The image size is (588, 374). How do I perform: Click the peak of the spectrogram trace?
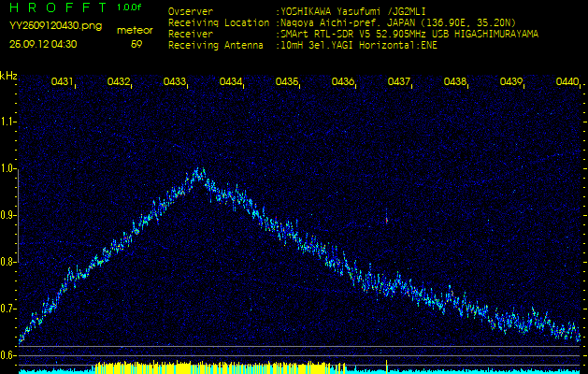point(197,172)
